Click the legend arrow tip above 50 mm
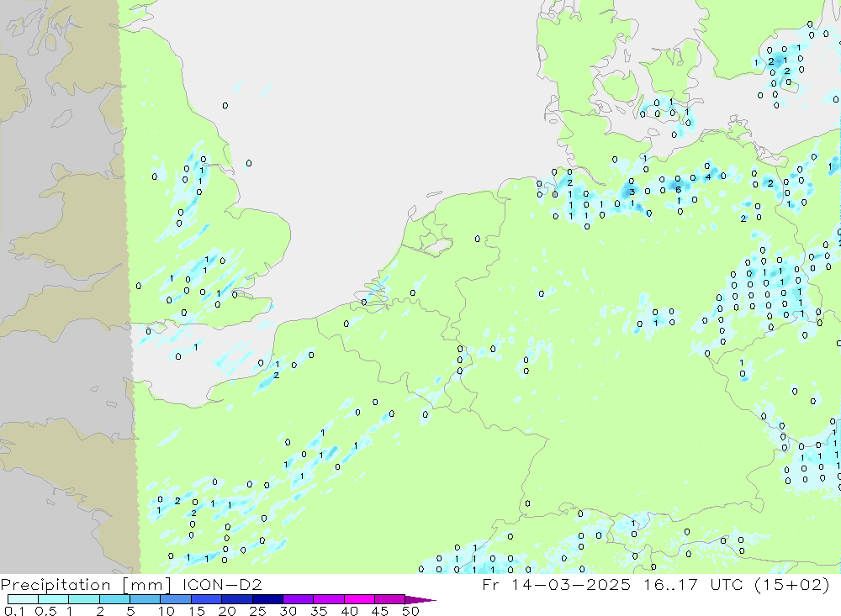This screenshot has width=841, height=616. click(x=420, y=600)
